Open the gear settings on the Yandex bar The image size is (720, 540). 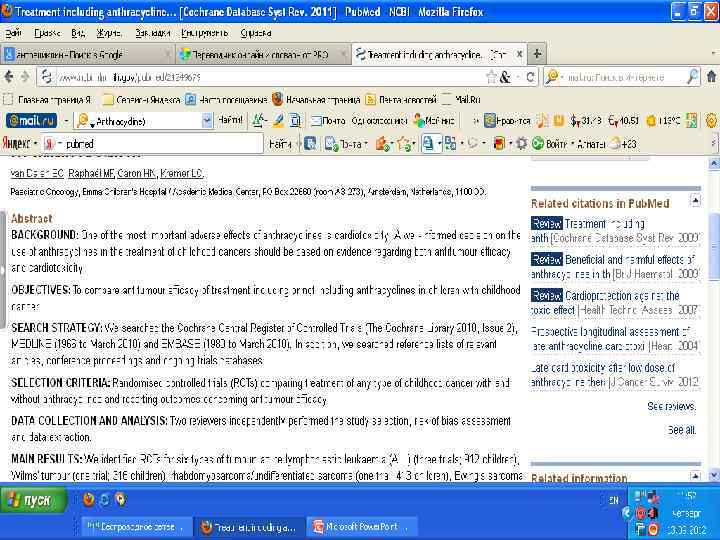[x=521, y=144]
